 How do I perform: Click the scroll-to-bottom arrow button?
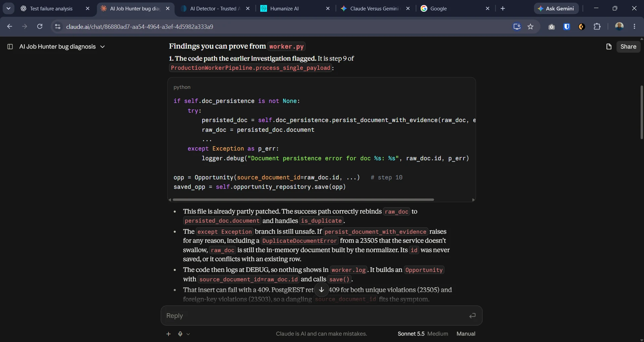[x=321, y=289]
